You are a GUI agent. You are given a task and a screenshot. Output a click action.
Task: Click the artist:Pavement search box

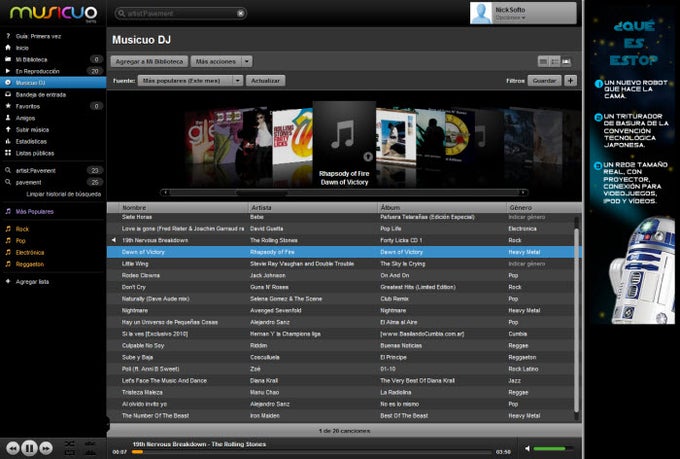(x=181, y=13)
